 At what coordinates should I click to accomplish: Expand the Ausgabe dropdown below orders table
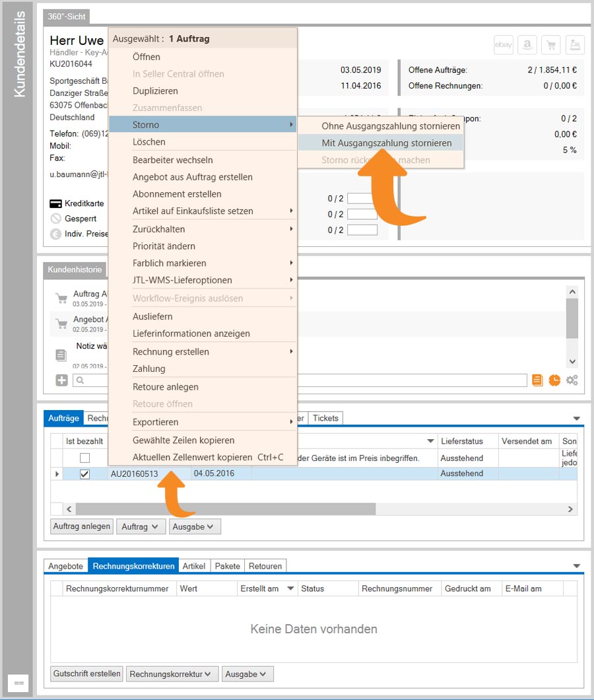[195, 526]
